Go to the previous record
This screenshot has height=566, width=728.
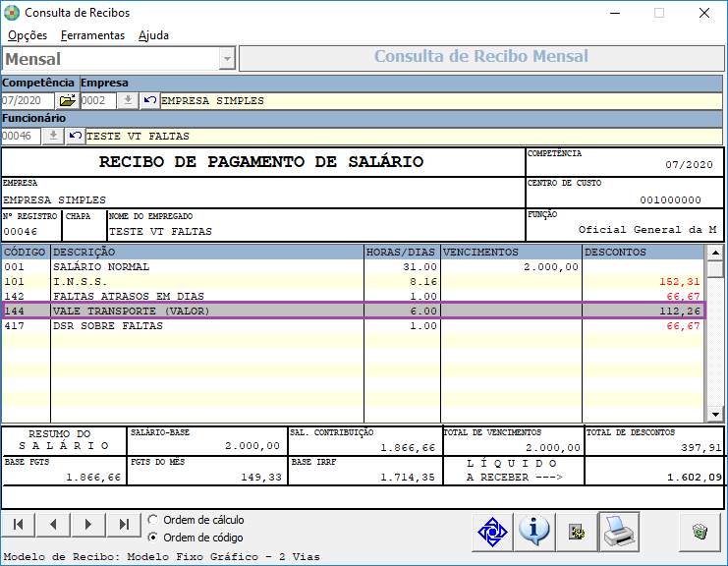point(53,525)
